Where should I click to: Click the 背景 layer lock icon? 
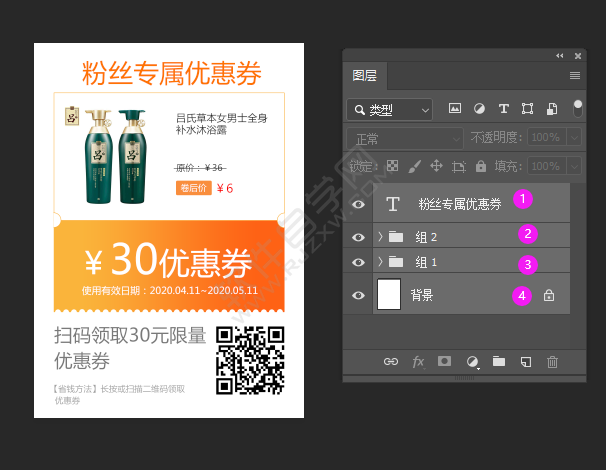(x=549, y=295)
